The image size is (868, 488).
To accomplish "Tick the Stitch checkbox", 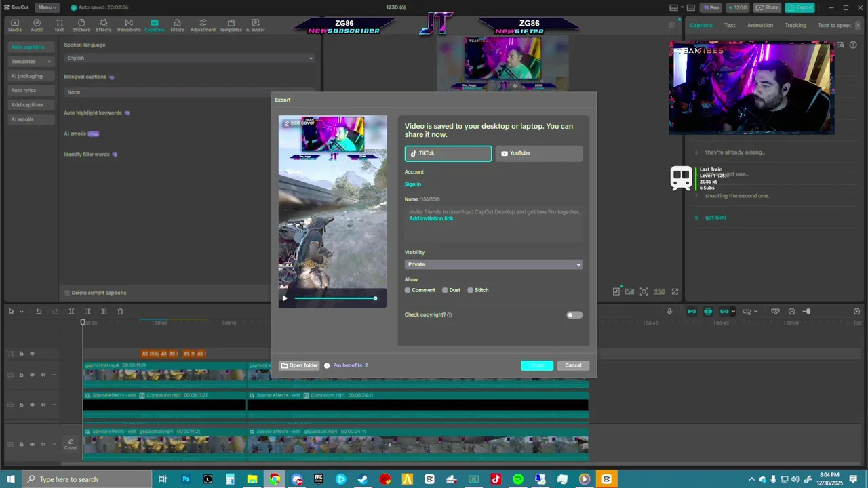I will tap(470, 290).
